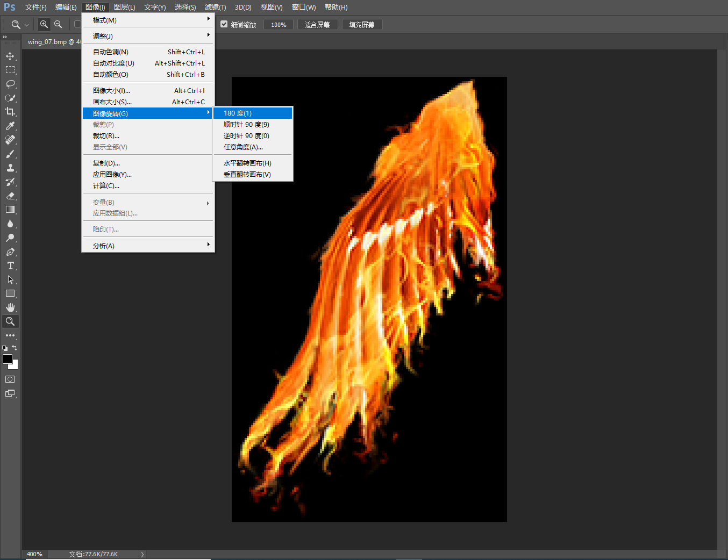Reset default foreground and background colors
The image size is (728, 560).
point(5,348)
